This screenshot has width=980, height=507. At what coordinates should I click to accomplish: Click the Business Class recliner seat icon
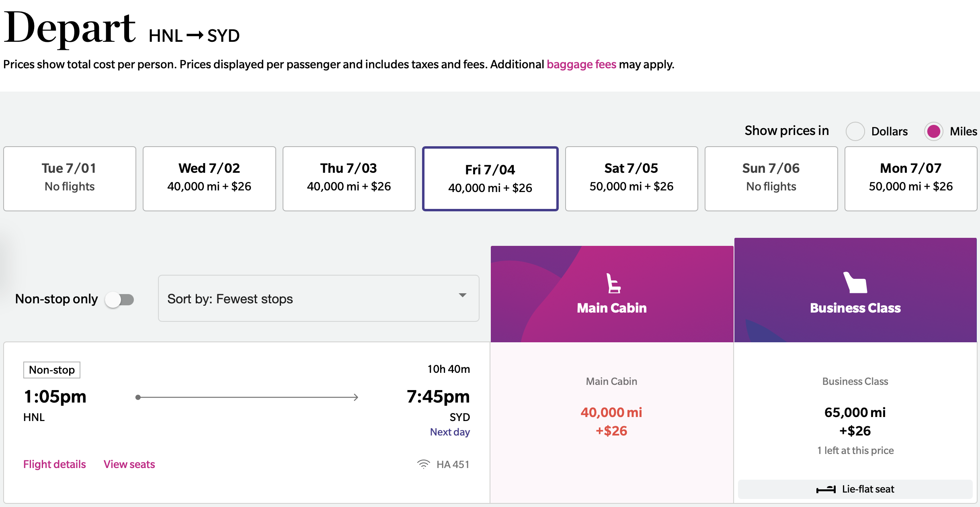coord(855,282)
